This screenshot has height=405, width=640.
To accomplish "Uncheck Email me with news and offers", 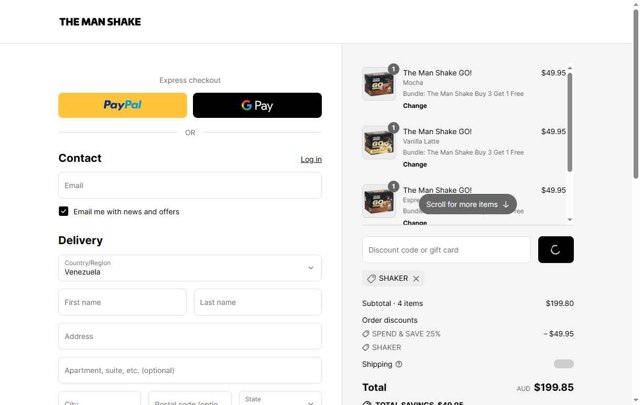I will tap(63, 211).
